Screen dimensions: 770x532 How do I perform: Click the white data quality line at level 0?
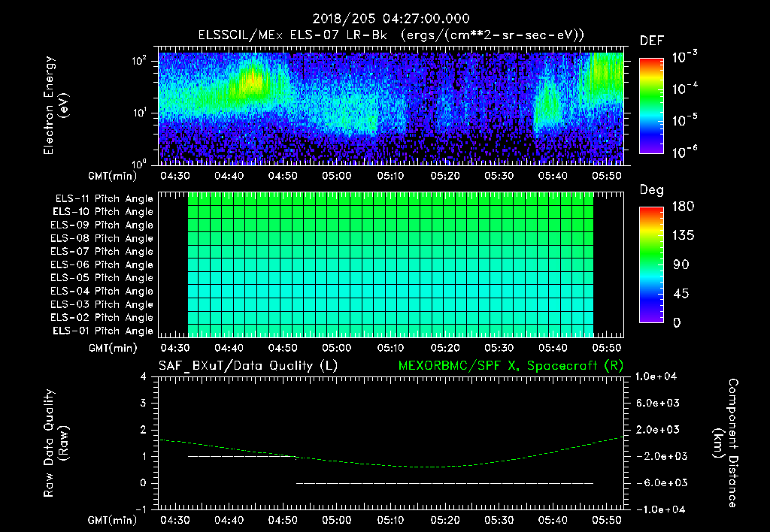tap(445, 483)
